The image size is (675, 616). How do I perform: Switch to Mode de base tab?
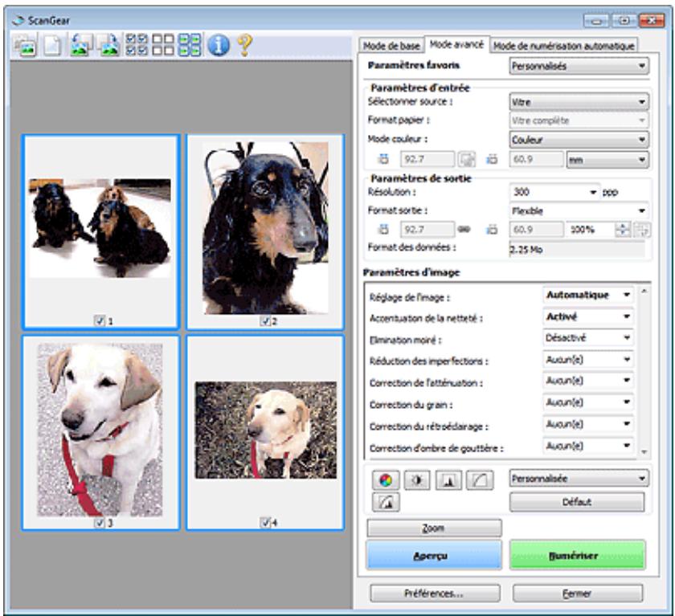(x=391, y=46)
